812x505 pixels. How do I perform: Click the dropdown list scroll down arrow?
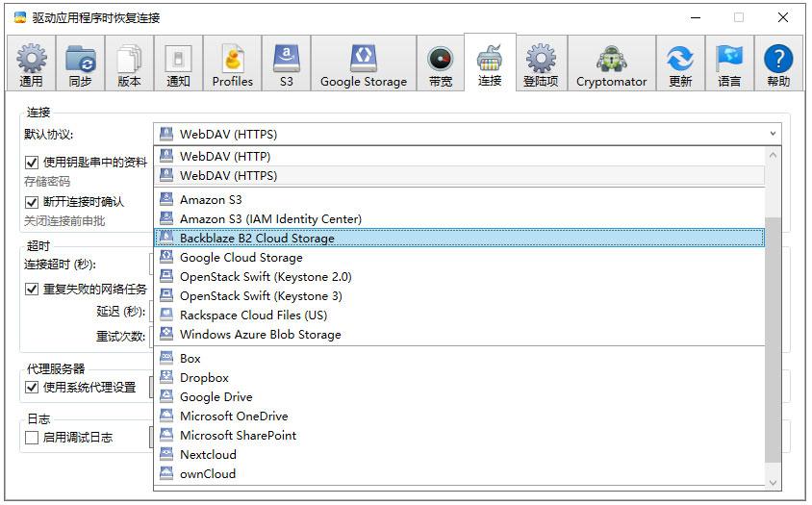coord(773,483)
